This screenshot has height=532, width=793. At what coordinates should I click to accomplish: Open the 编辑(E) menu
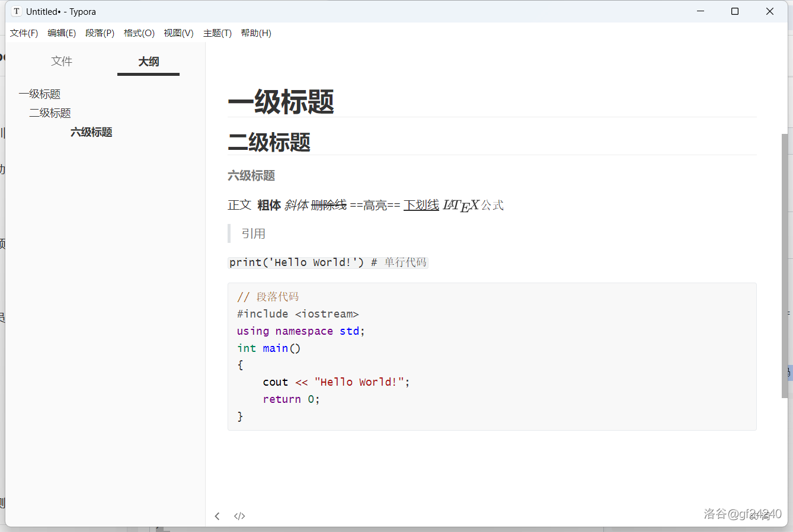(62, 33)
